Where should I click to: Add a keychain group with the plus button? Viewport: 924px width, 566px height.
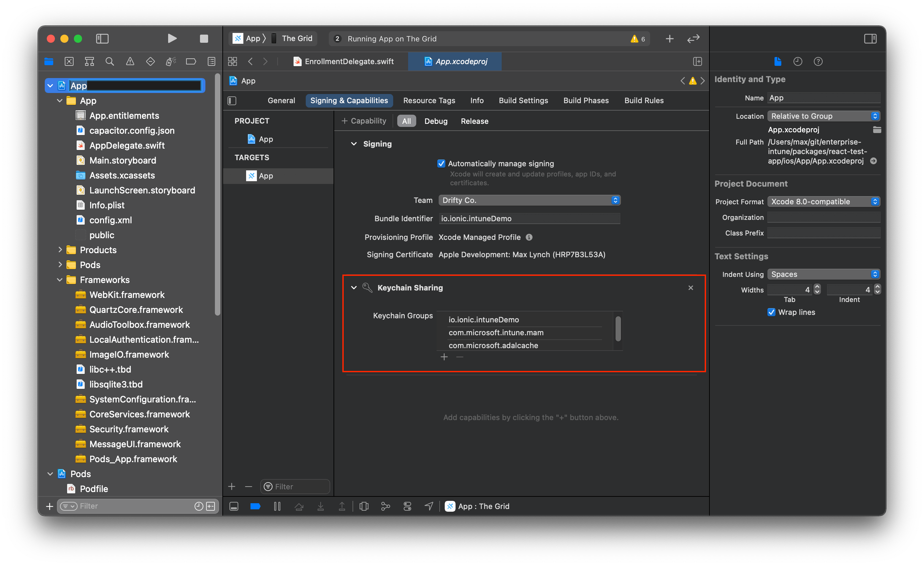(x=444, y=357)
